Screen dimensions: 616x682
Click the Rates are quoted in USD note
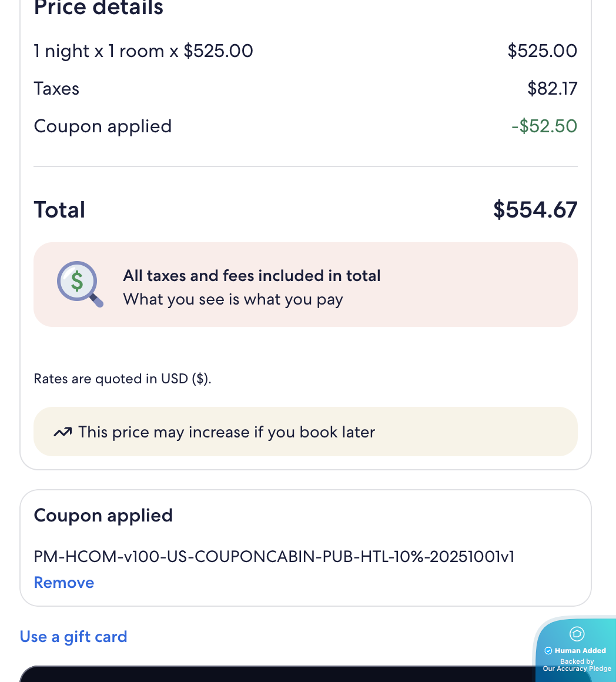click(x=122, y=379)
